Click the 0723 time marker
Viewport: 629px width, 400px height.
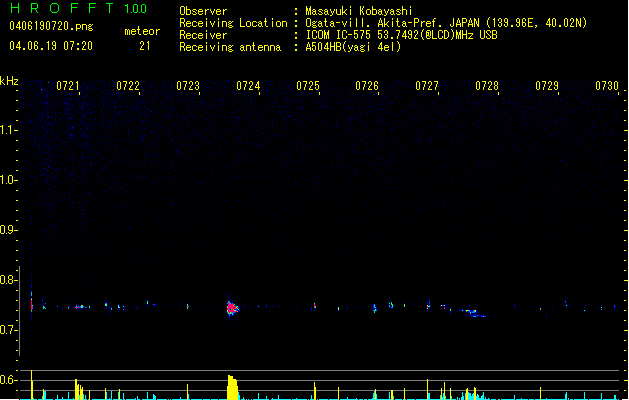pyautogui.click(x=188, y=86)
